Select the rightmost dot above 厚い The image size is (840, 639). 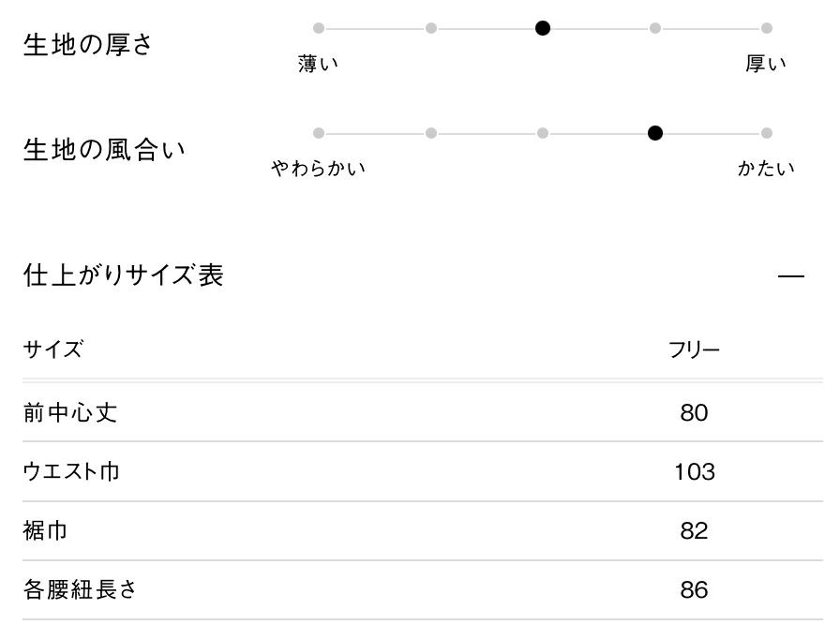pyautogui.click(x=767, y=28)
